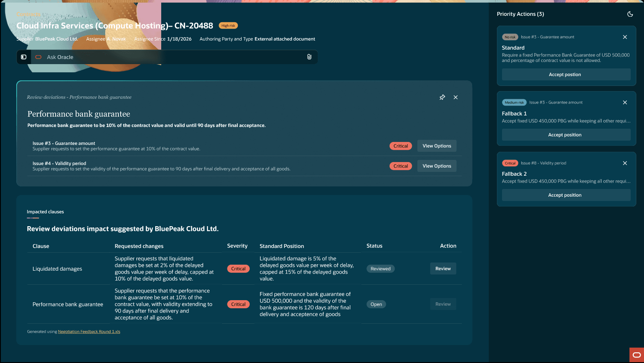Image resolution: width=644 pixels, height=363 pixels.
Task: Click the Review deviations breadcrumb text in card
Action: point(79,97)
